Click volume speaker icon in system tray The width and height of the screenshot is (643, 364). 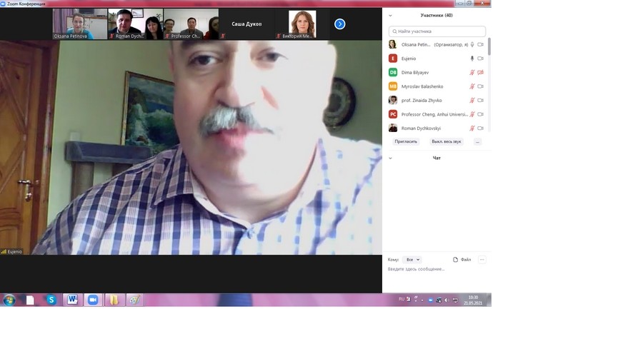447,300
